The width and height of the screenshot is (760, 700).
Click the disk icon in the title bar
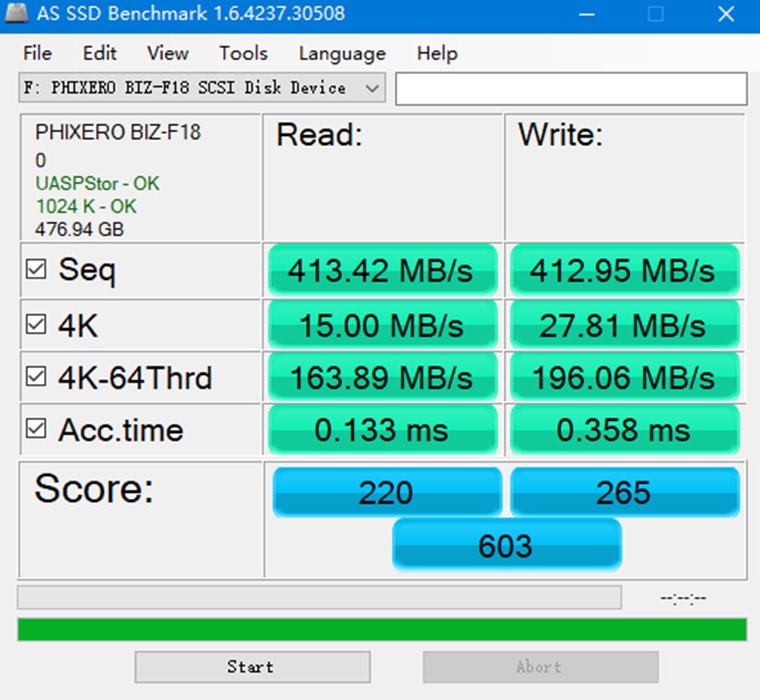pos(16,13)
